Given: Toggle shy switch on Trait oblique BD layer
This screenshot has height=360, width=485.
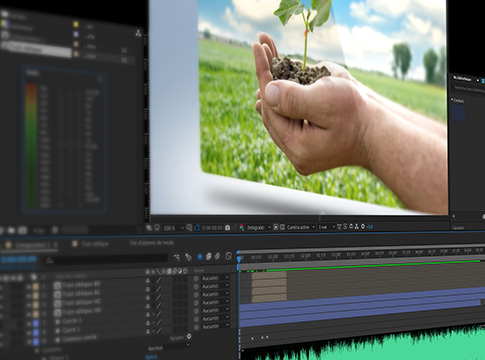Looking at the screenshot, I should click(148, 281).
